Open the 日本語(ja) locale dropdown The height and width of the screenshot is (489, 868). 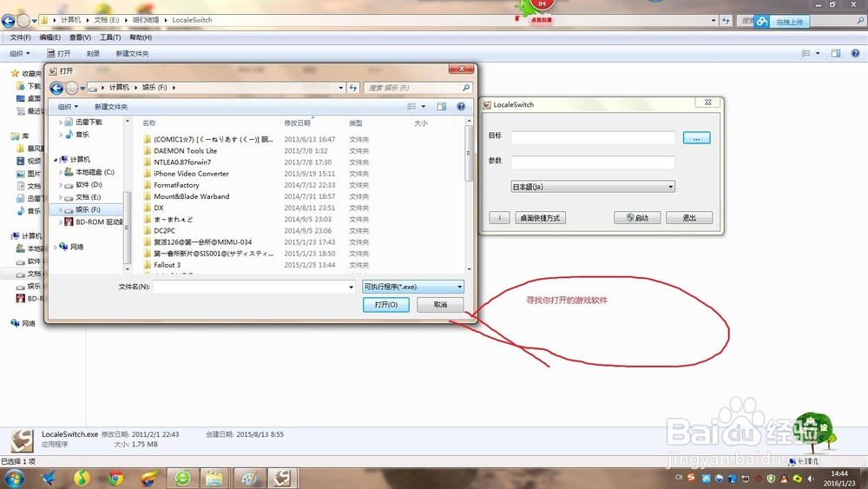click(592, 187)
